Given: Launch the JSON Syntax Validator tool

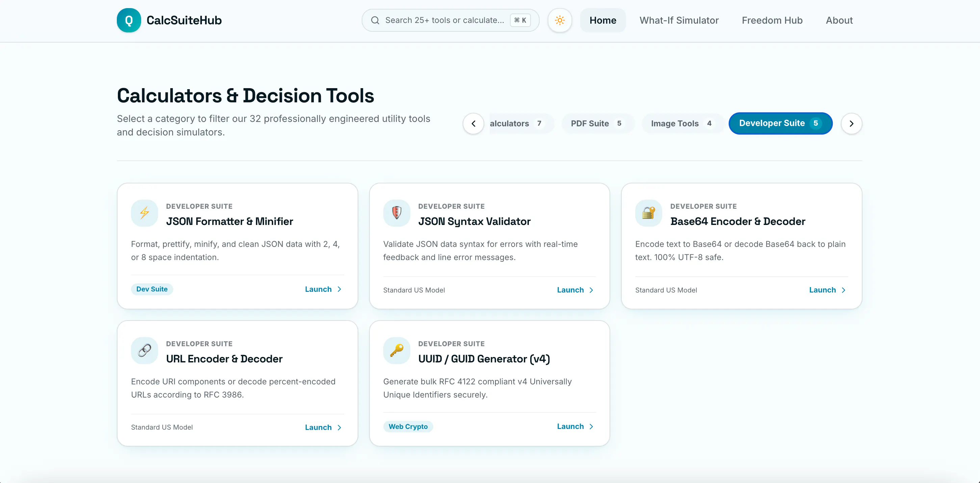Looking at the screenshot, I should [x=570, y=290].
